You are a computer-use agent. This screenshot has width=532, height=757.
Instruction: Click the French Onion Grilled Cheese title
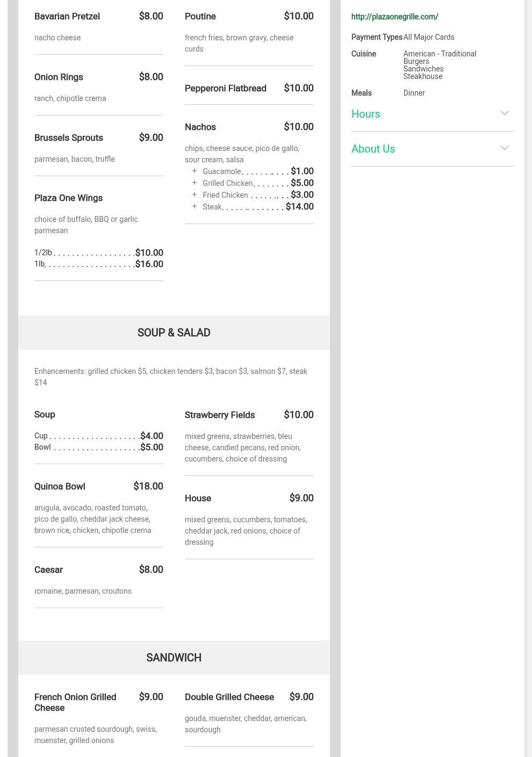point(75,702)
